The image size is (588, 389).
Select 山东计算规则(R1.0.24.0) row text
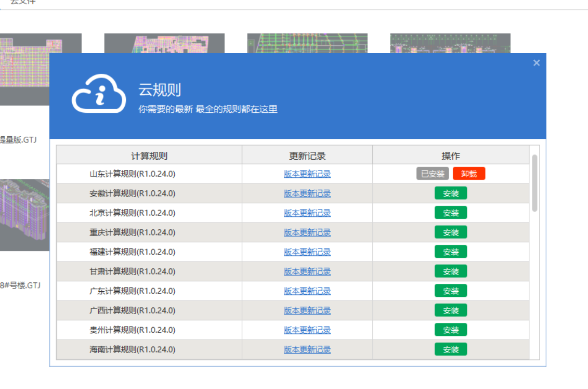(133, 174)
